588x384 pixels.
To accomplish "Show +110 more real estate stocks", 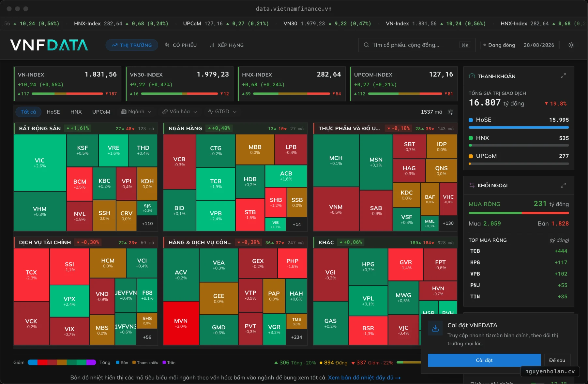I will click(x=147, y=224).
